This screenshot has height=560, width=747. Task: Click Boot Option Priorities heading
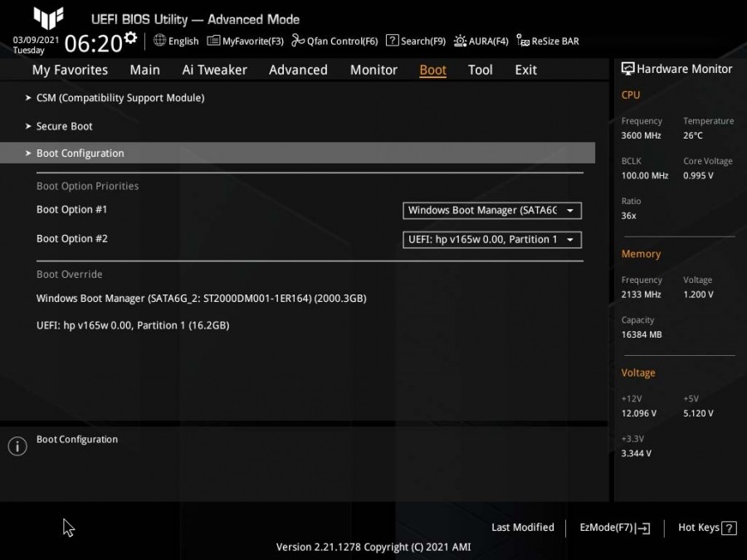click(x=88, y=186)
